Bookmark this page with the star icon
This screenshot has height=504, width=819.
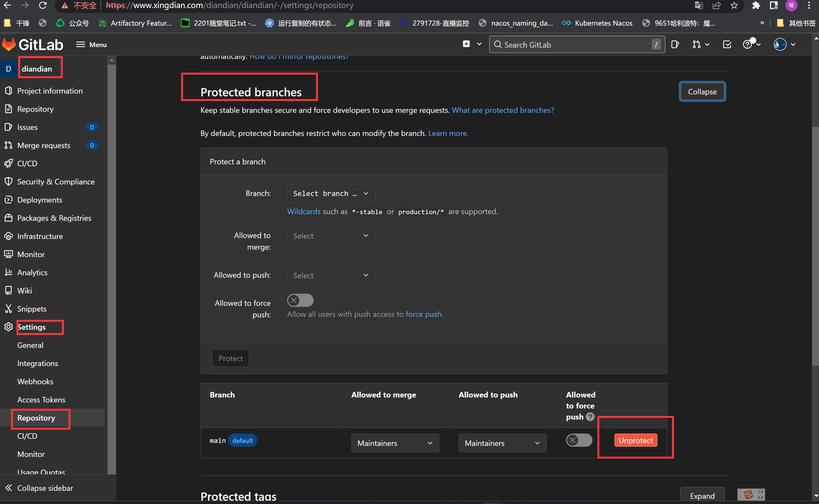(x=734, y=5)
